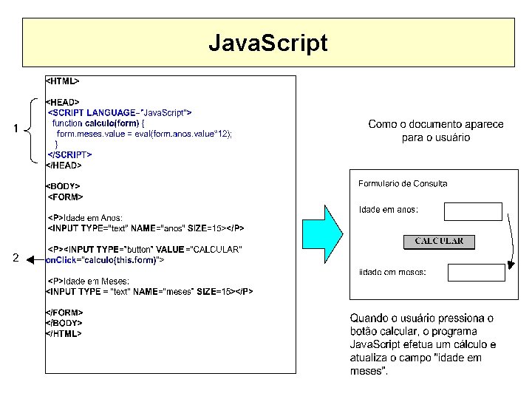The image size is (532, 399).
Task: Click the </BODY> closing tag
Action: tap(64, 323)
